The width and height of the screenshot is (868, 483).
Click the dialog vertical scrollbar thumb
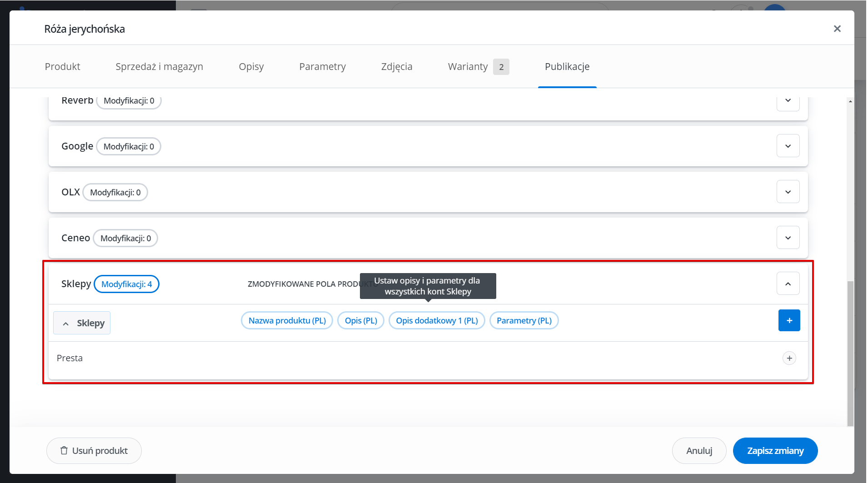coord(850,354)
